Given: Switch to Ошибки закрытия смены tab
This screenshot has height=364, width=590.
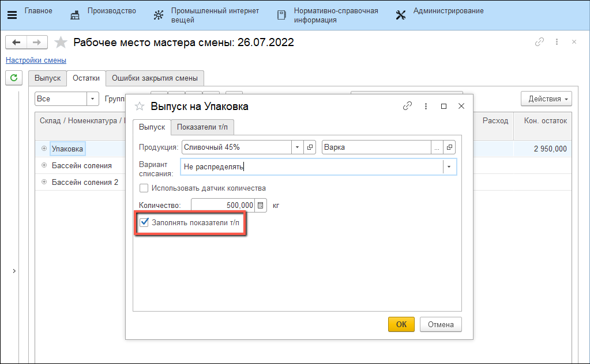Looking at the screenshot, I should pyautogui.click(x=155, y=78).
